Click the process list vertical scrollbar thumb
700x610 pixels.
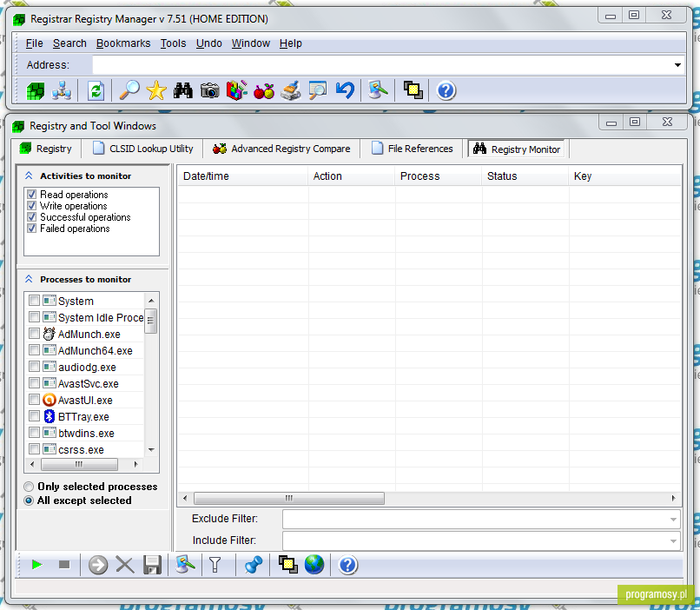tap(151, 321)
